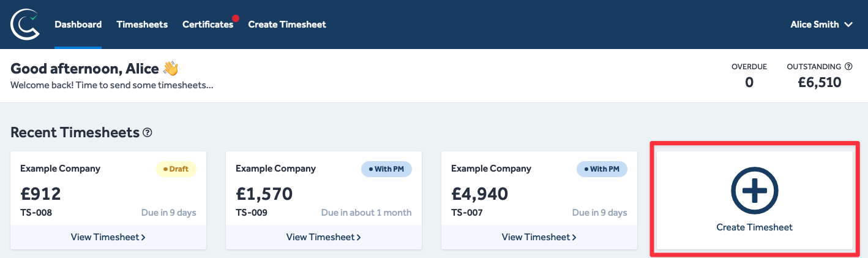
Task: View Timesheet for TS-007
Action: pos(539,237)
